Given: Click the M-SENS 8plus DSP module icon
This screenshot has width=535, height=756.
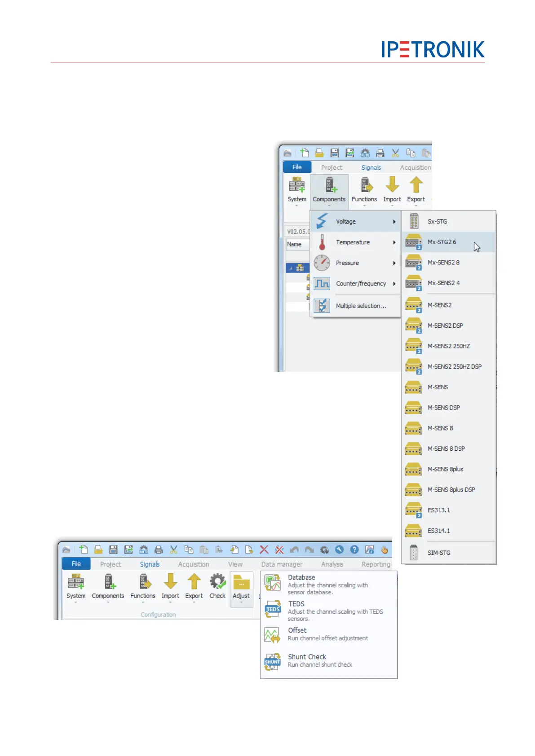Looking at the screenshot, I should pos(414,490).
